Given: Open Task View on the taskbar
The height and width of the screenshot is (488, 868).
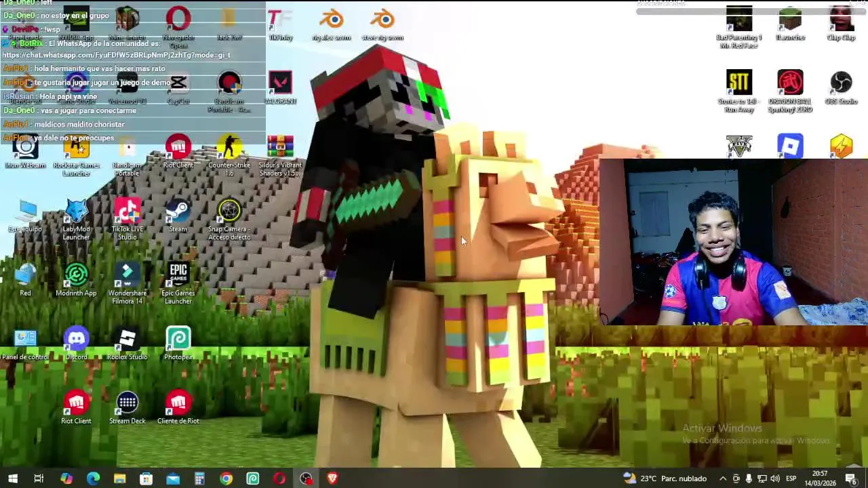Looking at the screenshot, I should click(39, 479).
